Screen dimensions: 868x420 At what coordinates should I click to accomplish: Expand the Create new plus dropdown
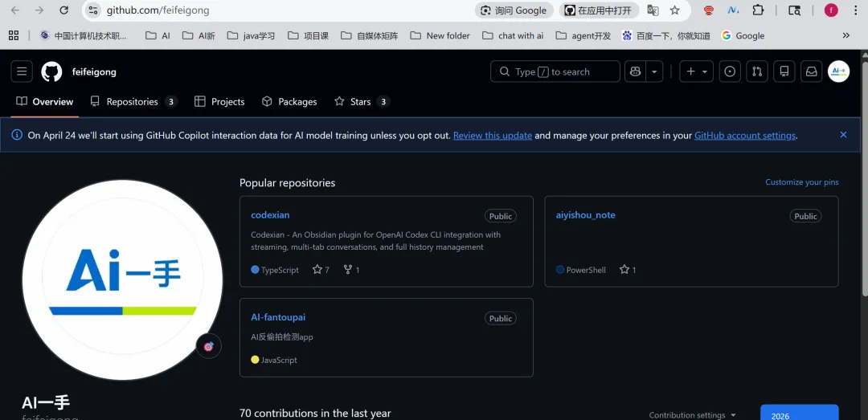[x=696, y=71]
